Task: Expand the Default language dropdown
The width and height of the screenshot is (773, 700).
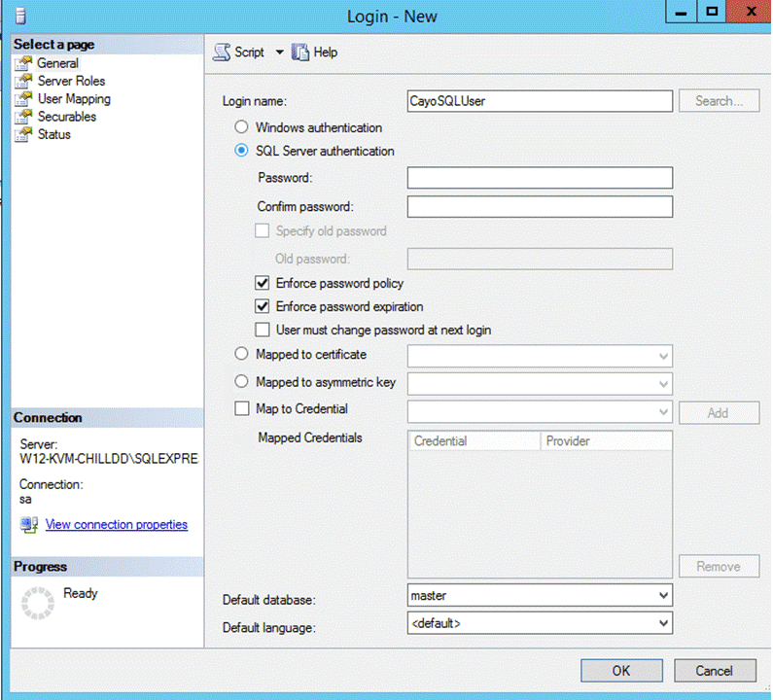Action: (663, 623)
